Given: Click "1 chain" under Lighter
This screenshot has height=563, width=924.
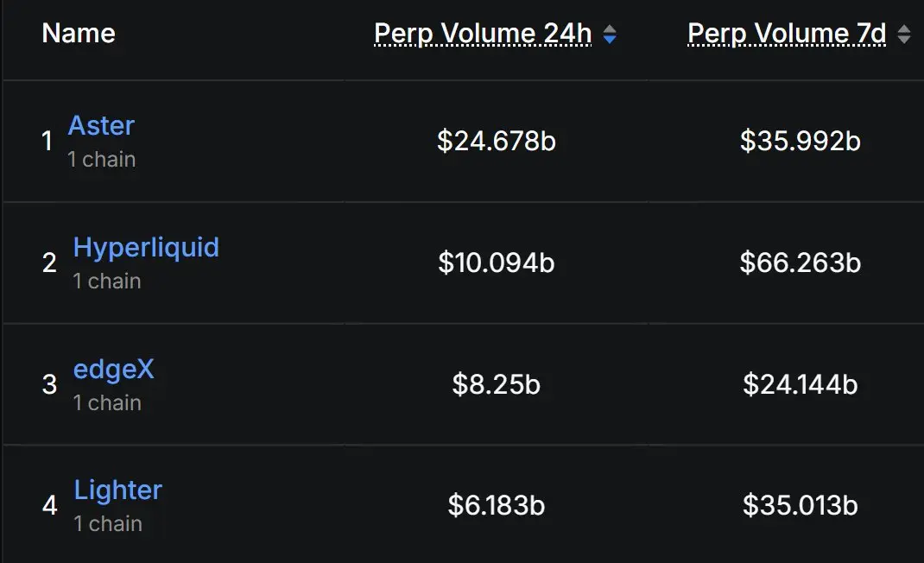Looking at the screenshot, I should 108,524.
